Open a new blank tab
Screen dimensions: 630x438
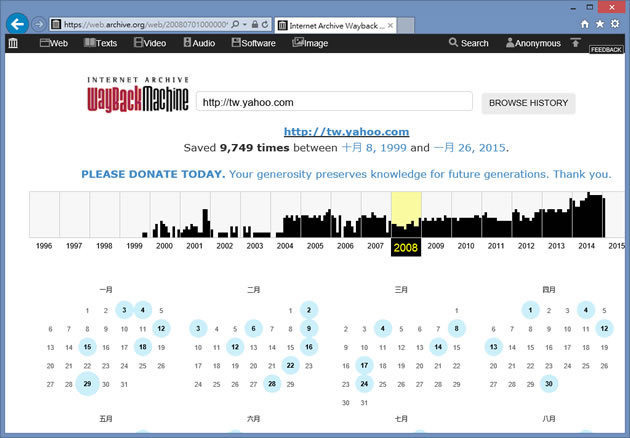[x=406, y=26]
